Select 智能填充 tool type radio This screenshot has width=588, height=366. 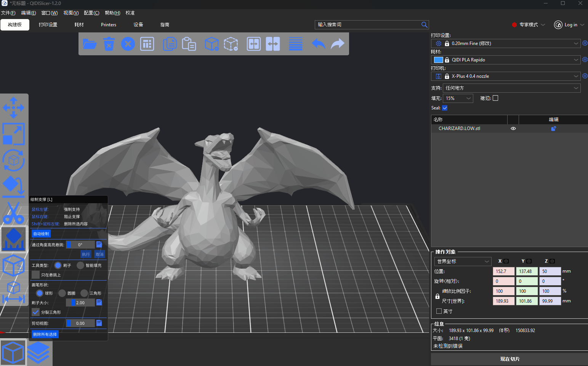80,265
